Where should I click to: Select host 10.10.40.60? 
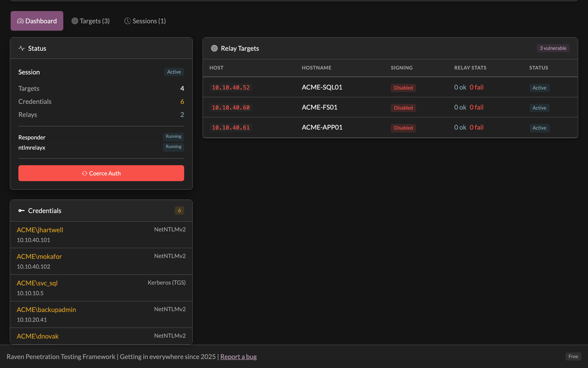point(231,107)
